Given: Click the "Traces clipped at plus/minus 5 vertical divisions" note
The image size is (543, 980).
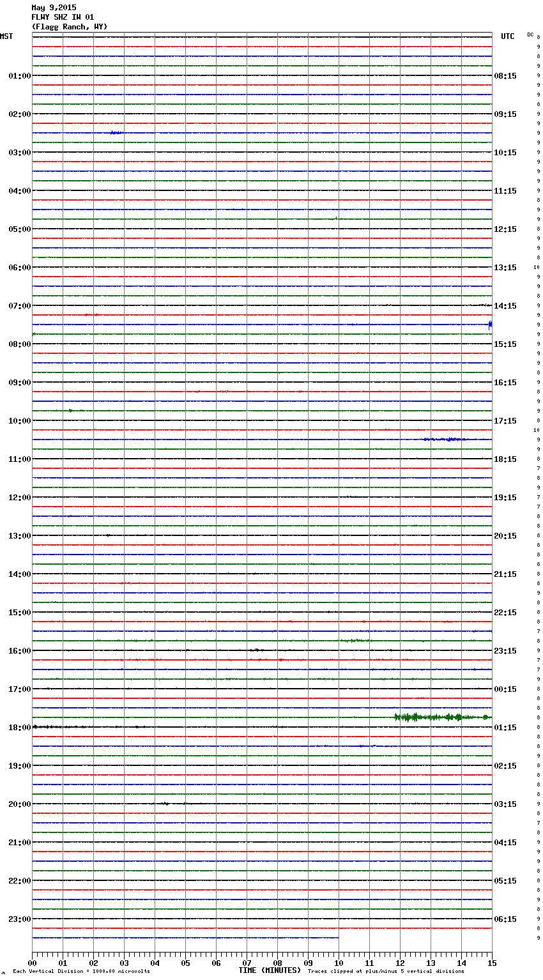Looking at the screenshot, I should 386,972.
